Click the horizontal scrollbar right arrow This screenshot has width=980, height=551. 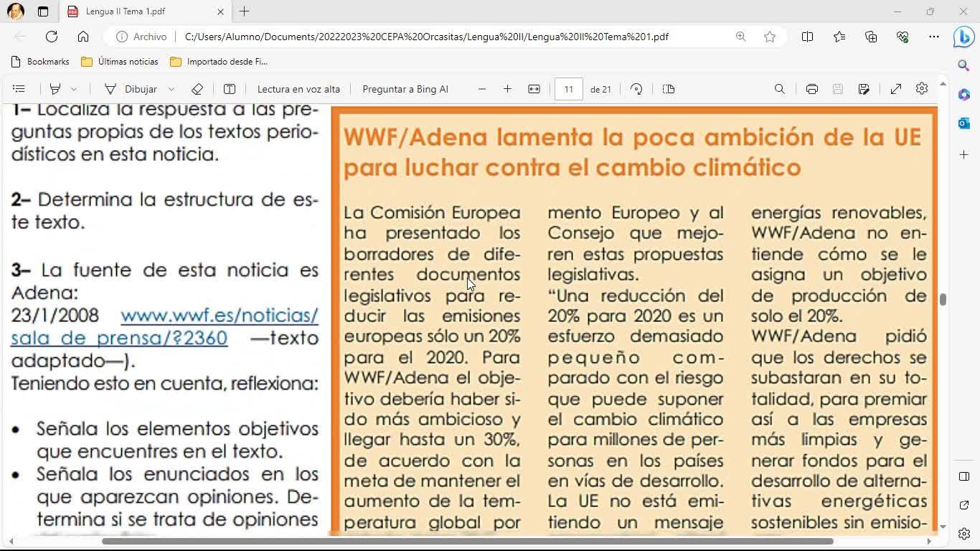[x=929, y=541]
